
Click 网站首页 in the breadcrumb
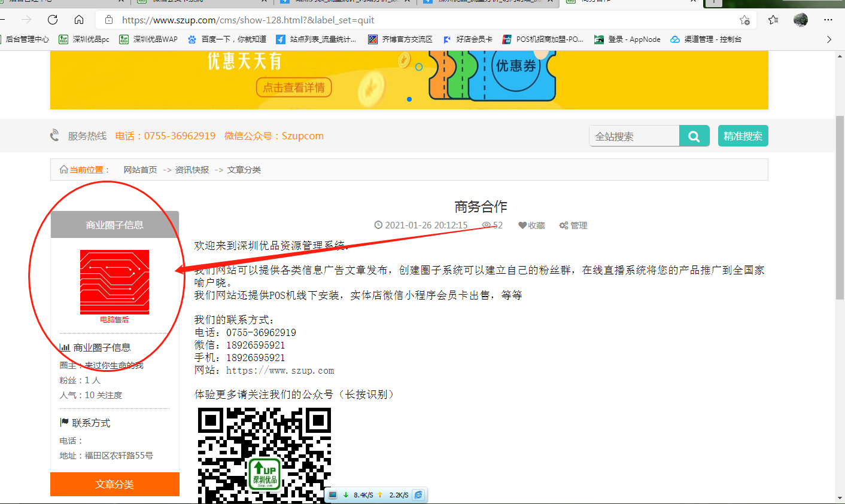pos(140,170)
